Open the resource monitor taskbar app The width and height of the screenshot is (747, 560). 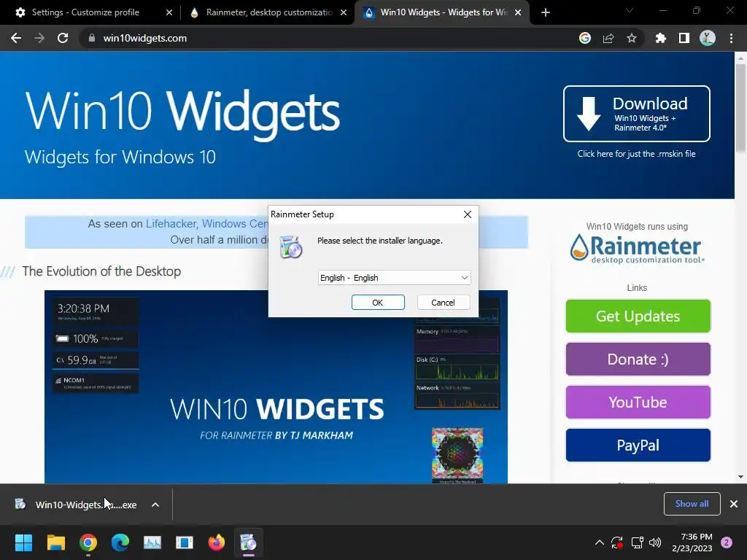pyautogui.click(x=152, y=542)
